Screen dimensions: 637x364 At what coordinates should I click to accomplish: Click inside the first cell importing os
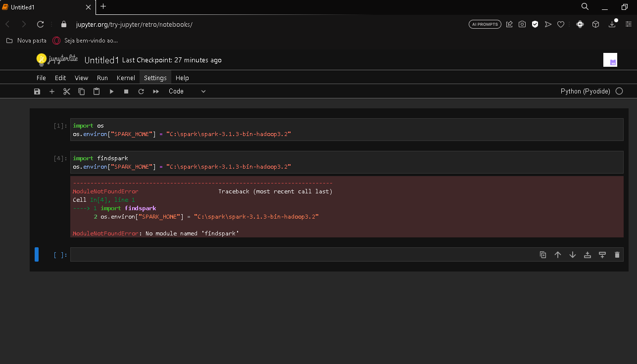click(x=346, y=130)
